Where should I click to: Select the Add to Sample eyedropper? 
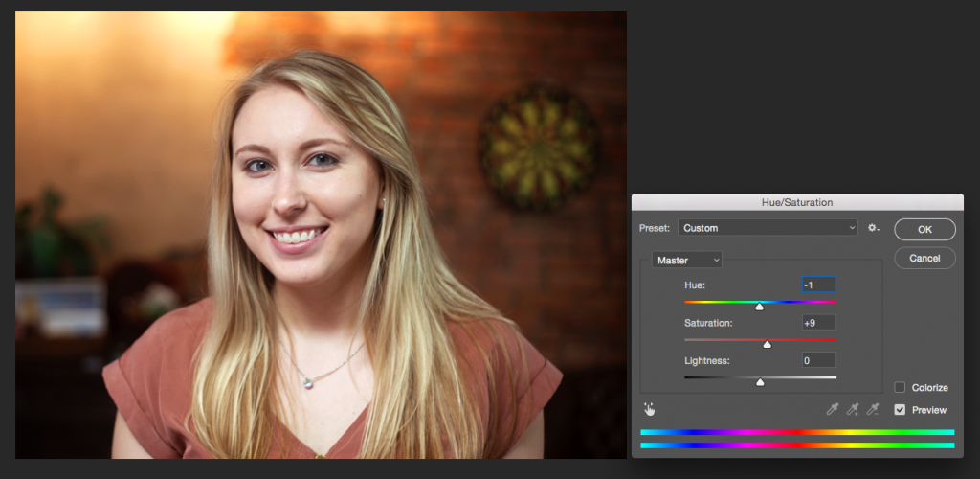(852, 409)
